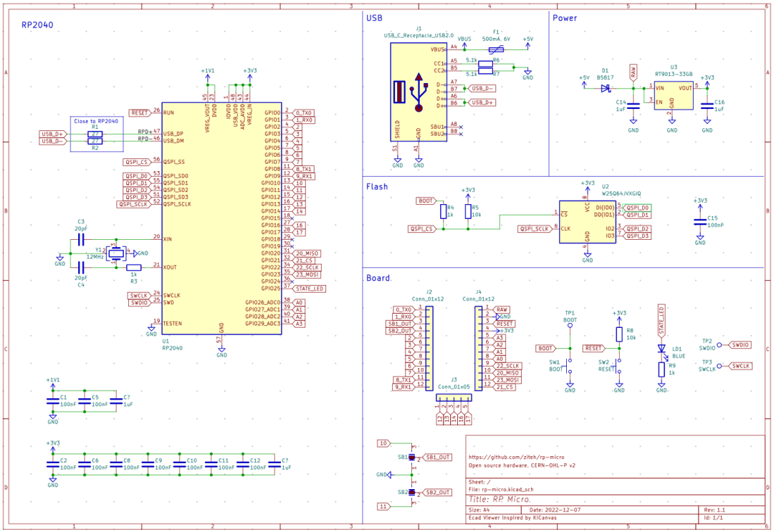The width and height of the screenshot is (774, 532).
Task: Select capacitor C1 100nF on +1V1 rail
Action: [x=53, y=402]
